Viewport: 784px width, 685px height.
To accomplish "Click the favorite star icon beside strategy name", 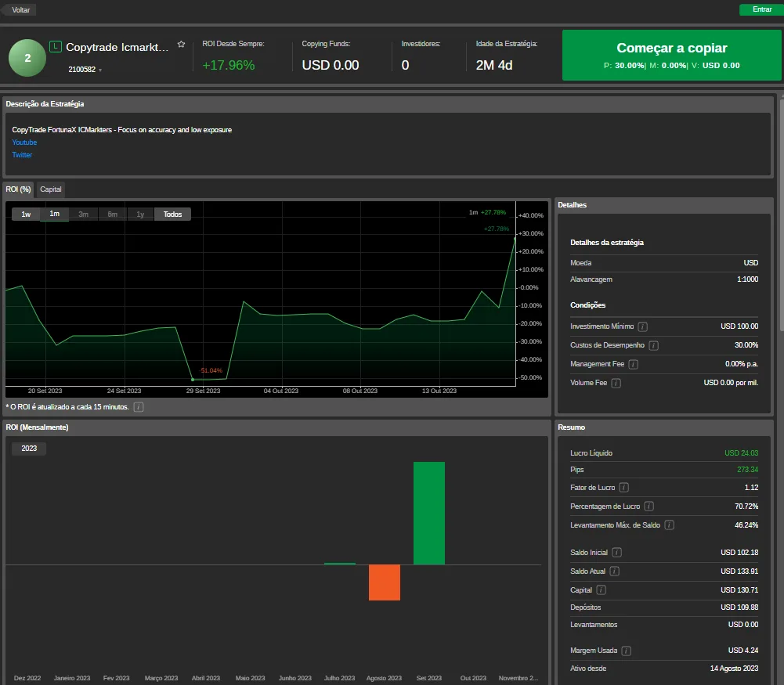I will [181, 45].
